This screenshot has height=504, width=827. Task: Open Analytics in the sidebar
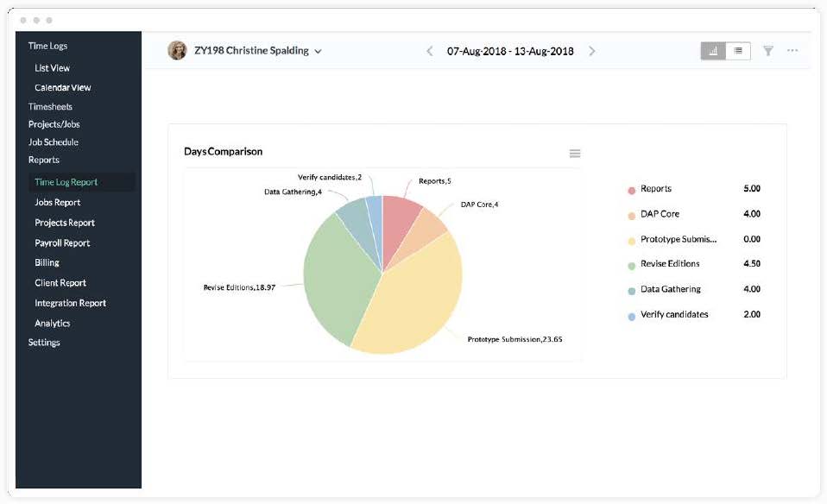point(52,323)
